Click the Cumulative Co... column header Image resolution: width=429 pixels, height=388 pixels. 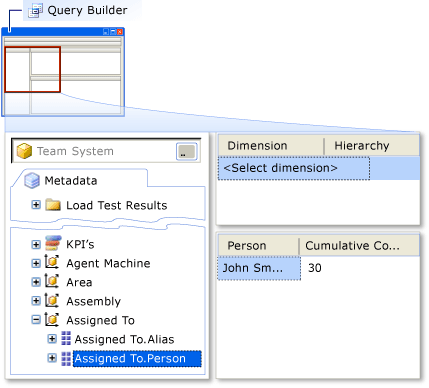(x=359, y=246)
